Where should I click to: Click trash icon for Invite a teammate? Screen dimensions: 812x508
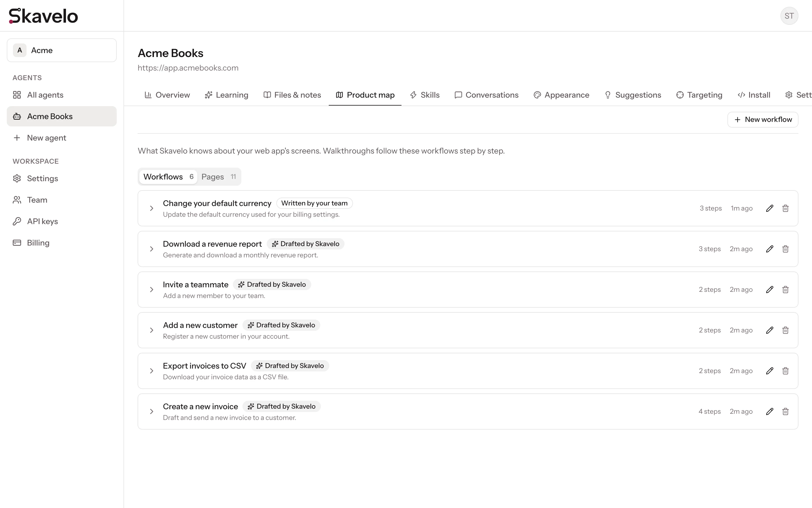785,290
